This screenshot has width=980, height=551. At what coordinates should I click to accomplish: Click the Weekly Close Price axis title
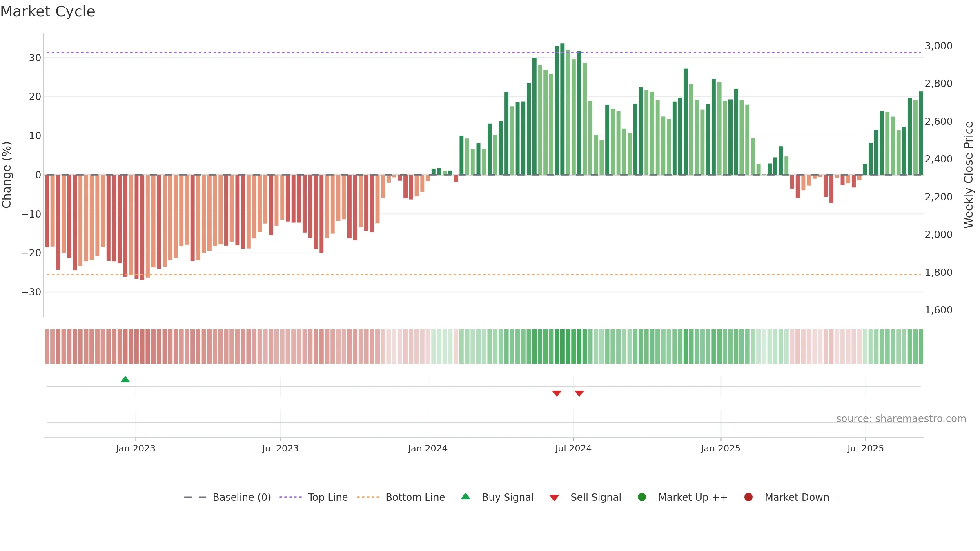pyautogui.click(x=969, y=175)
